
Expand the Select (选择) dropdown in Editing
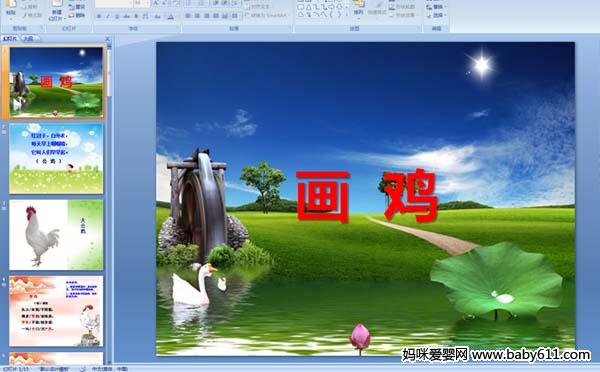[x=436, y=15]
